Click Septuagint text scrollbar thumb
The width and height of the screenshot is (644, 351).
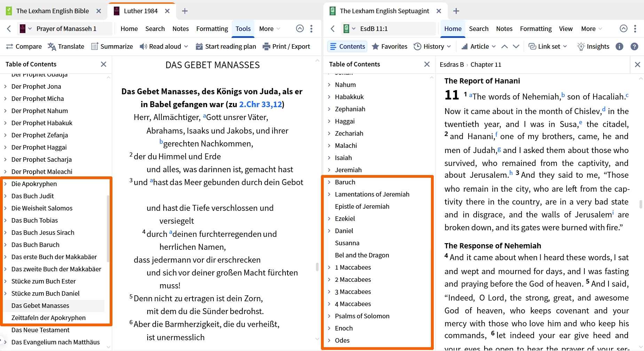[641, 204]
